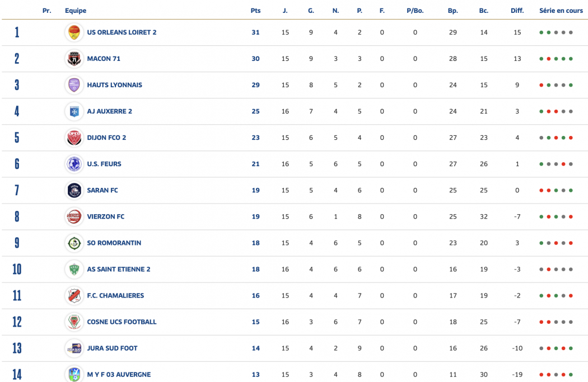Image resolution: width=588 pixels, height=382 pixels.
Task: Click the Série en cours column header
Action: click(x=561, y=11)
